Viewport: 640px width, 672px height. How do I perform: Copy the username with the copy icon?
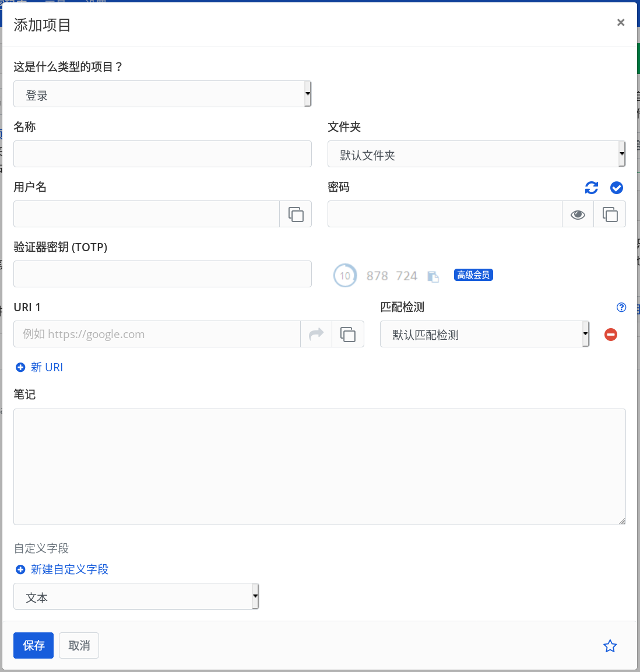coord(296,214)
